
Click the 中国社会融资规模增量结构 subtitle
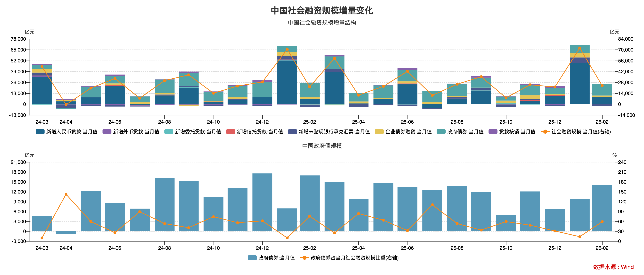click(x=322, y=22)
